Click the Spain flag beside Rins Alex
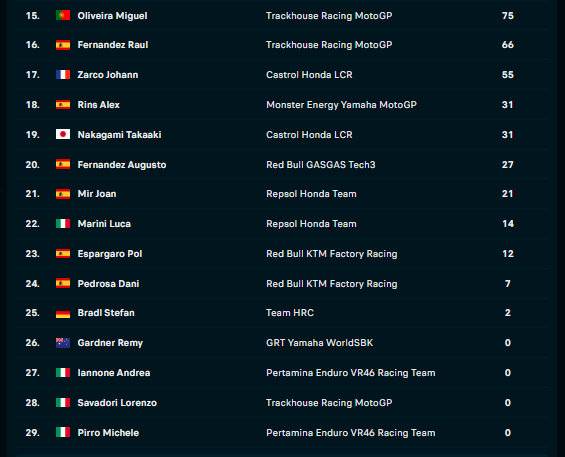The image size is (565, 457). click(63, 105)
